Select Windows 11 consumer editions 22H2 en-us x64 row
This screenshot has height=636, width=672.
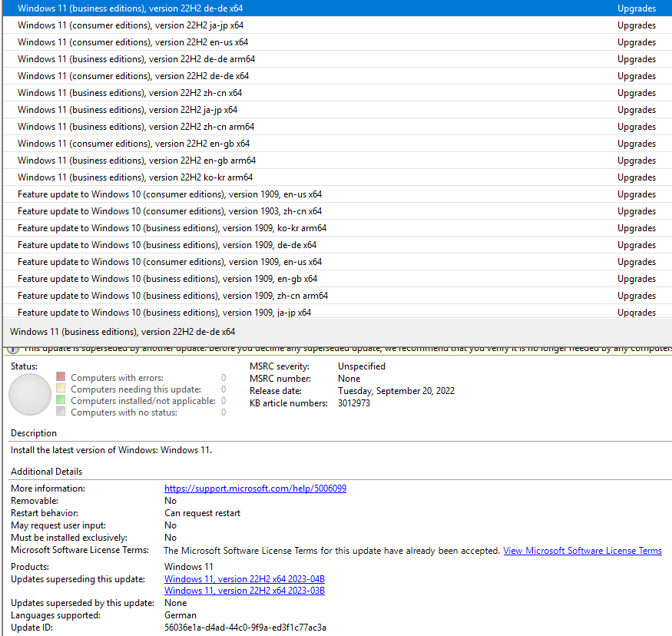[337, 42]
